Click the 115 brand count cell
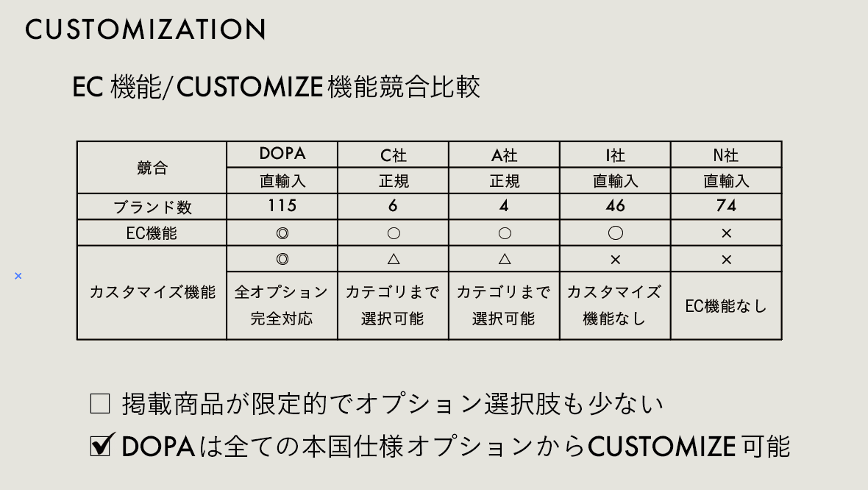The height and width of the screenshot is (490, 868). (x=282, y=207)
